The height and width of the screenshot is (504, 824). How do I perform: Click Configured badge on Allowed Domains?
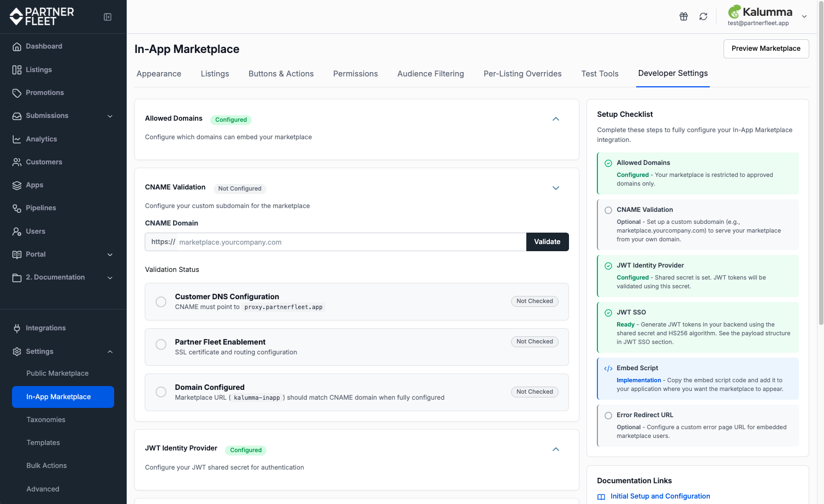click(231, 120)
